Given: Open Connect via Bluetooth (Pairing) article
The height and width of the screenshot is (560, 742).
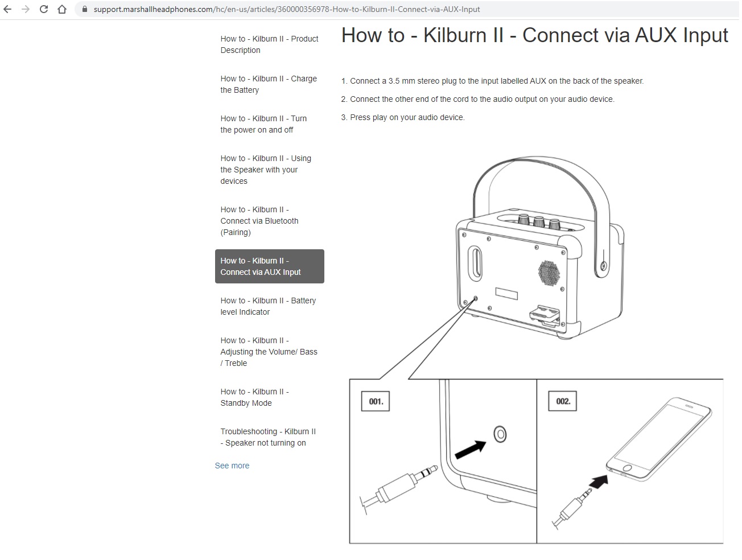Looking at the screenshot, I should (x=259, y=221).
